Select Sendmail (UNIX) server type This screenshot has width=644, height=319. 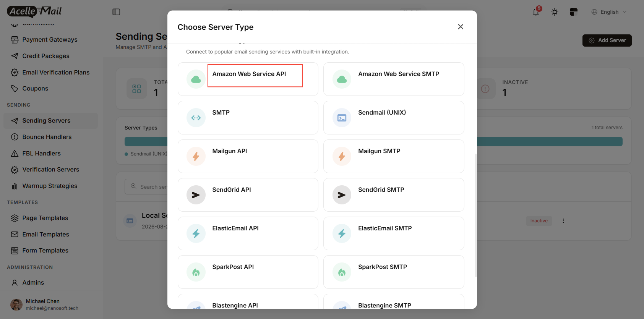click(394, 118)
